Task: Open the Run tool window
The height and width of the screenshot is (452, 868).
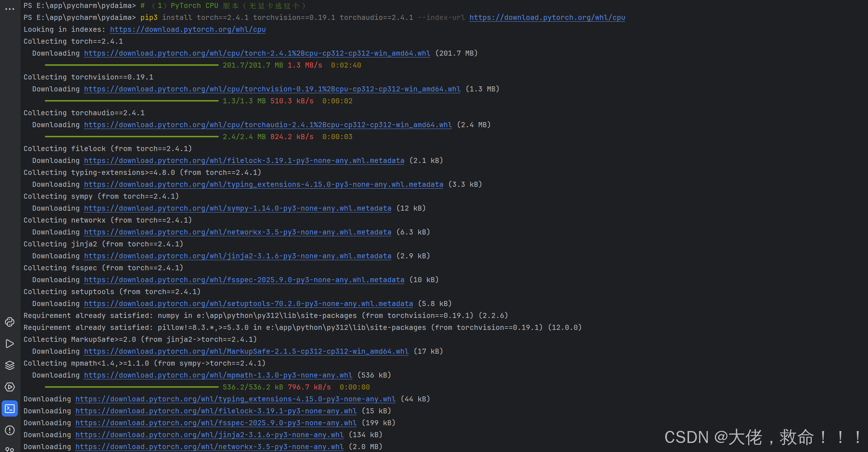Action: coord(10,344)
